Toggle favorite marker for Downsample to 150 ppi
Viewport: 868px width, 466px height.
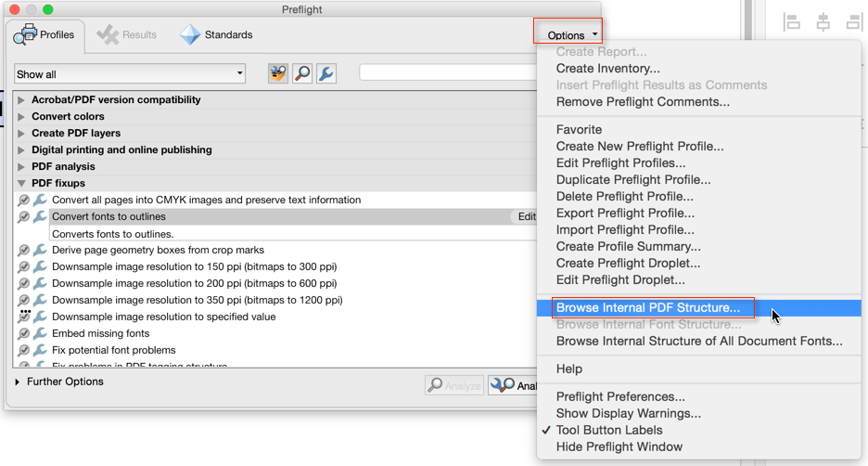pos(24,266)
